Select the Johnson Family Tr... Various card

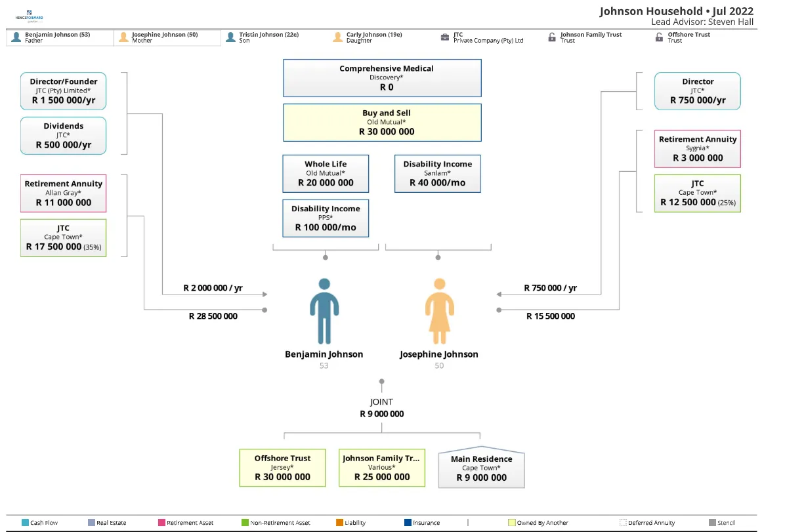(382, 468)
